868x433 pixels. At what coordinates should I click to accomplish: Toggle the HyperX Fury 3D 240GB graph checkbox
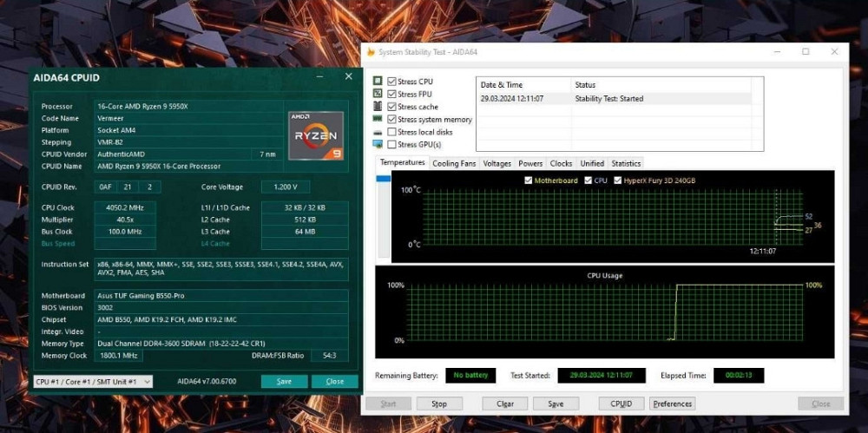618,180
